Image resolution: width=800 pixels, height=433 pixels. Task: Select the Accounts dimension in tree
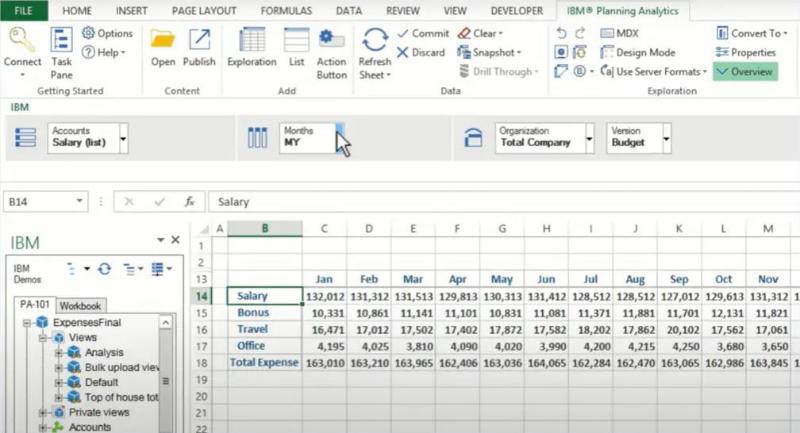click(89, 427)
